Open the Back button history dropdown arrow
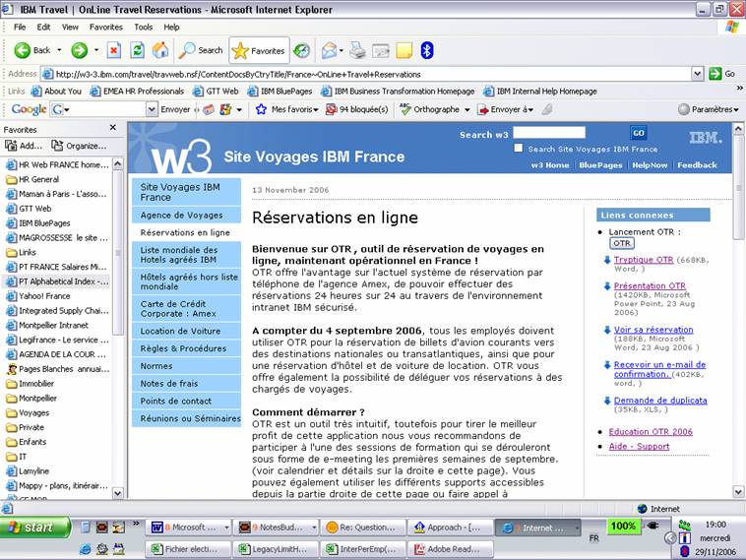This screenshot has height=560, width=746. click(59, 50)
